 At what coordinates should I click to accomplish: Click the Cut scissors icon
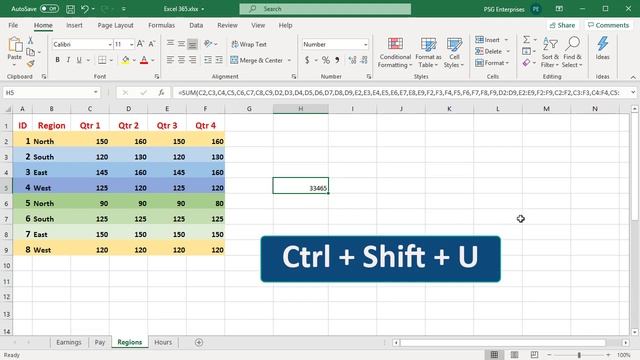30,40
